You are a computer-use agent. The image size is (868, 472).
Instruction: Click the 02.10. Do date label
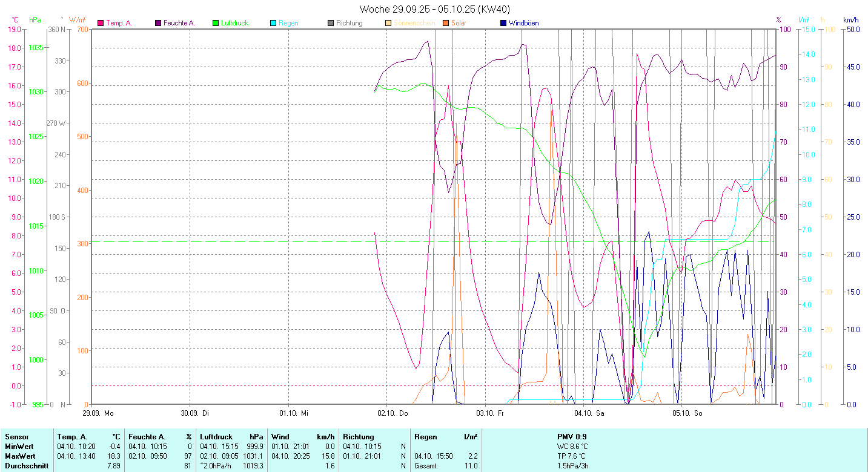click(393, 413)
